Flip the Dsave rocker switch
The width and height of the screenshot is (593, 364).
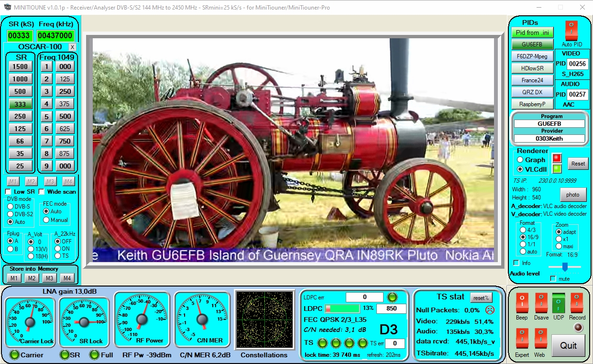click(541, 303)
